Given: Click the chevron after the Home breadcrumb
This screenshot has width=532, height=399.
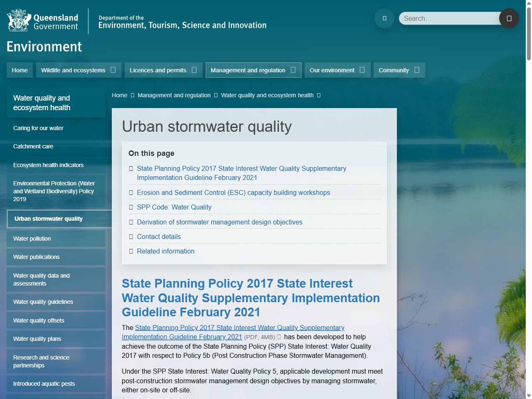Looking at the screenshot, I should (x=132, y=95).
